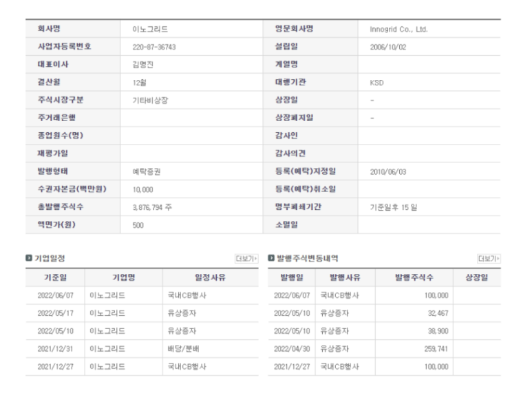
Task: Click authorized capital value 10,000
Action: pyautogui.click(x=143, y=189)
